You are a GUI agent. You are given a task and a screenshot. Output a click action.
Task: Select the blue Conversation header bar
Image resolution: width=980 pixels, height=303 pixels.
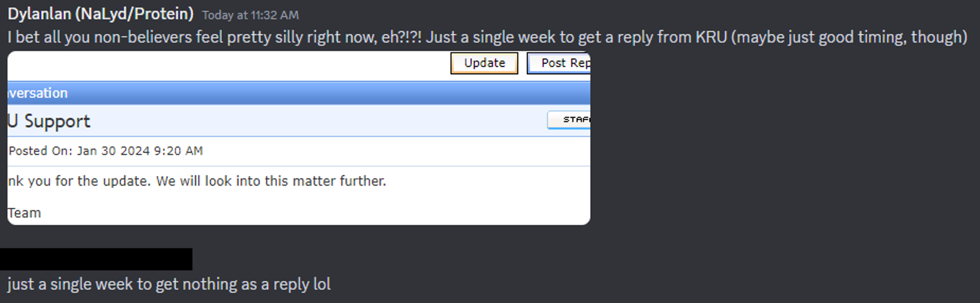[x=298, y=93]
